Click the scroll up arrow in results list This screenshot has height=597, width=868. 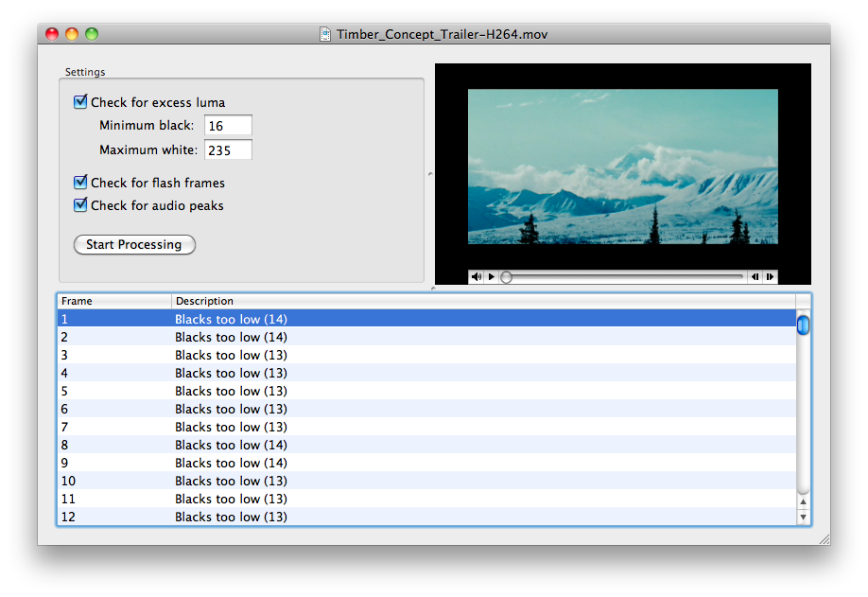(804, 501)
